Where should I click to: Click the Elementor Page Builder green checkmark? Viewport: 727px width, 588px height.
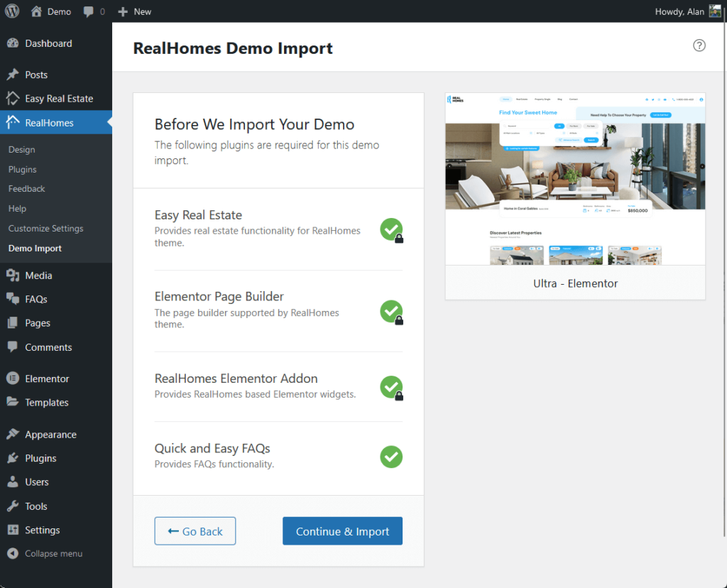pyautogui.click(x=390, y=311)
